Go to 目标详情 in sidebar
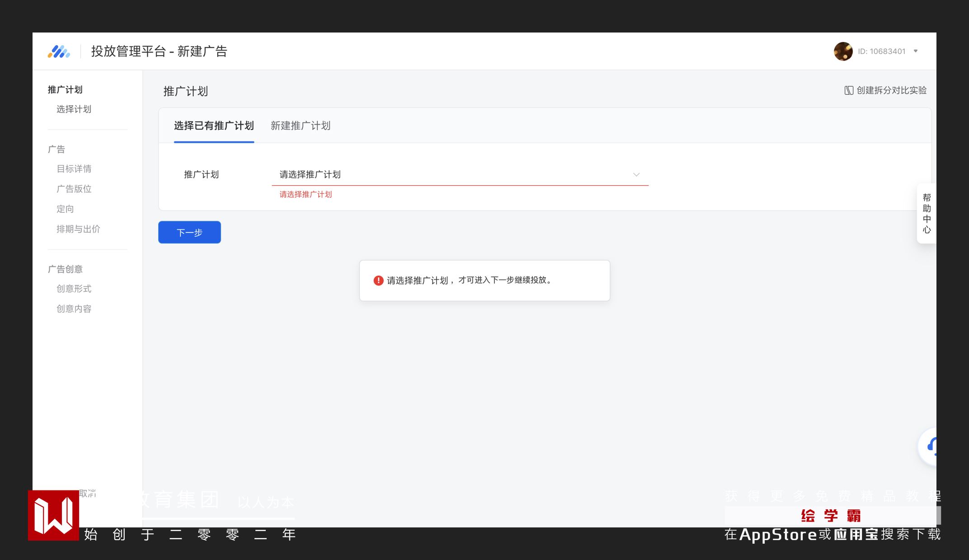969x560 pixels. click(74, 169)
